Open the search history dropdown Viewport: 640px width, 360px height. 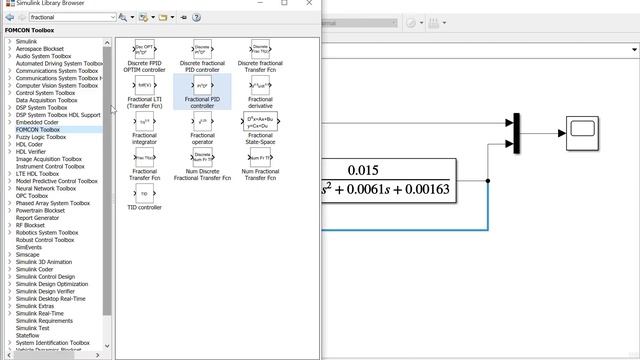coord(113,17)
